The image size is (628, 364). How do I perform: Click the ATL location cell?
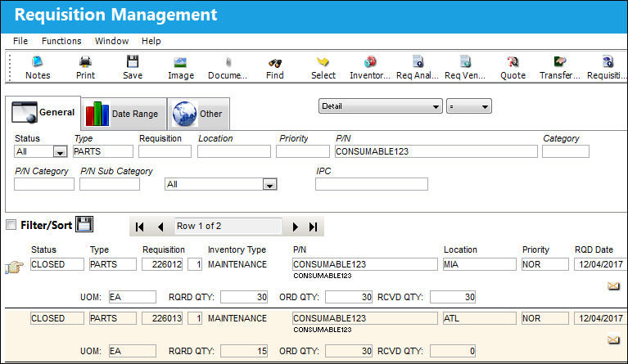[x=480, y=318]
